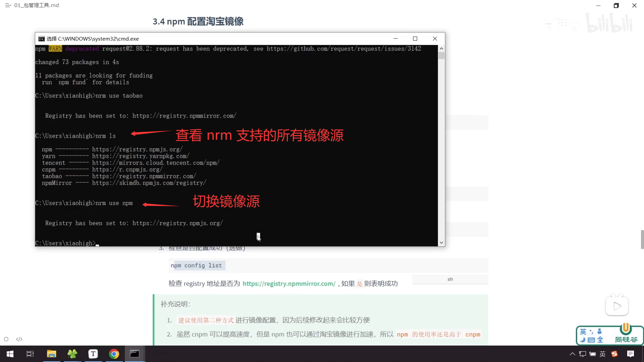Screen dimensions: 644x362
Task: Open File Explorer in taskbar
Action: tap(51, 354)
